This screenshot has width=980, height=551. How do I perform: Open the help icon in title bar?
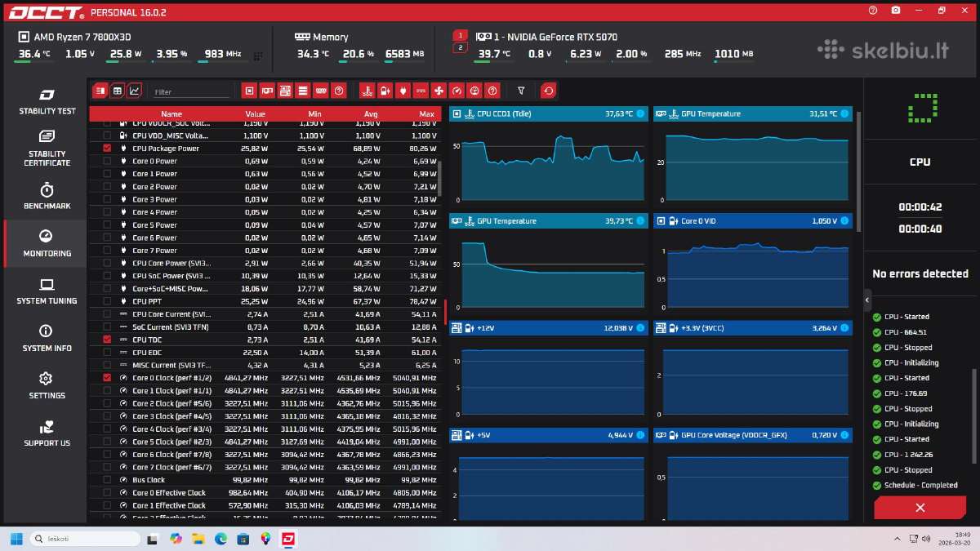pos(873,11)
